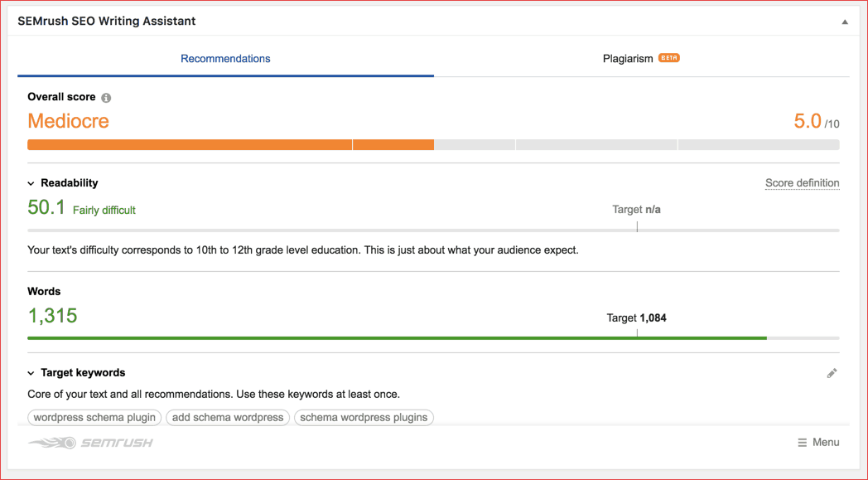Image resolution: width=868 pixels, height=480 pixels.
Task: Click the BETA badge
Action: tap(668, 58)
